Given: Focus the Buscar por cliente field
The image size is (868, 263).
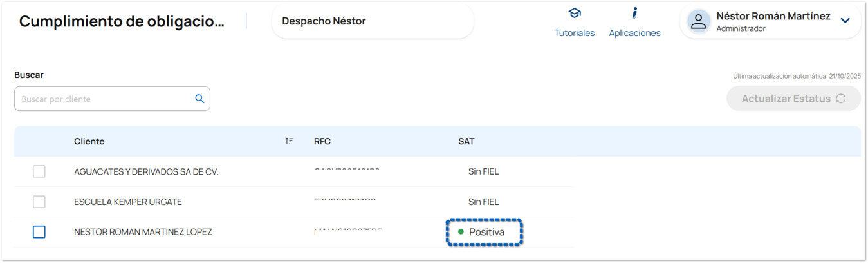Looking at the screenshot, I should 103,99.
